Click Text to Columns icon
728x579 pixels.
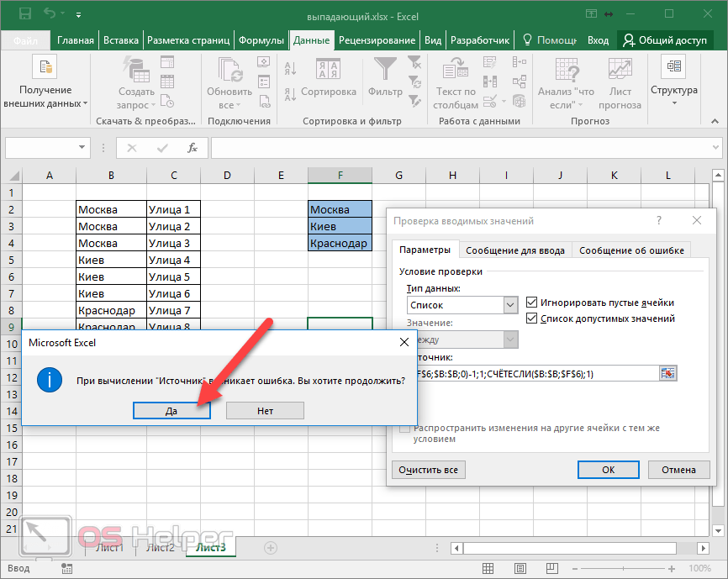456,70
